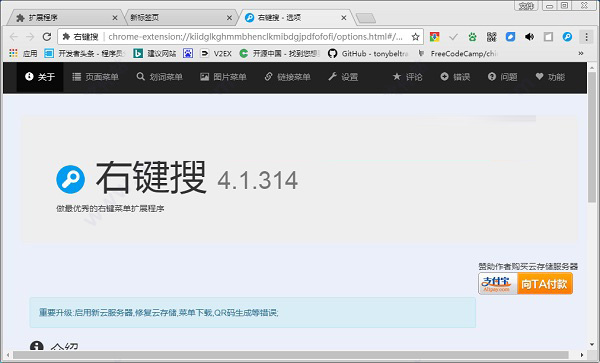The height and width of the screenshot is (363, 600).
Task: Open the GitHub - tonybeltra bookmark
Action: click(368, 54)
